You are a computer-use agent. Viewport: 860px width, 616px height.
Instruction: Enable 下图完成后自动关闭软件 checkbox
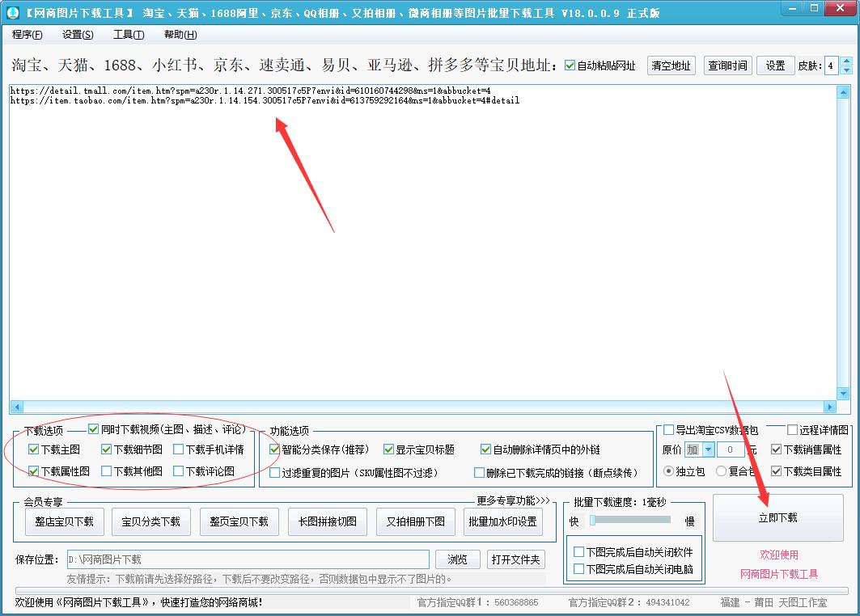(578, 552)
